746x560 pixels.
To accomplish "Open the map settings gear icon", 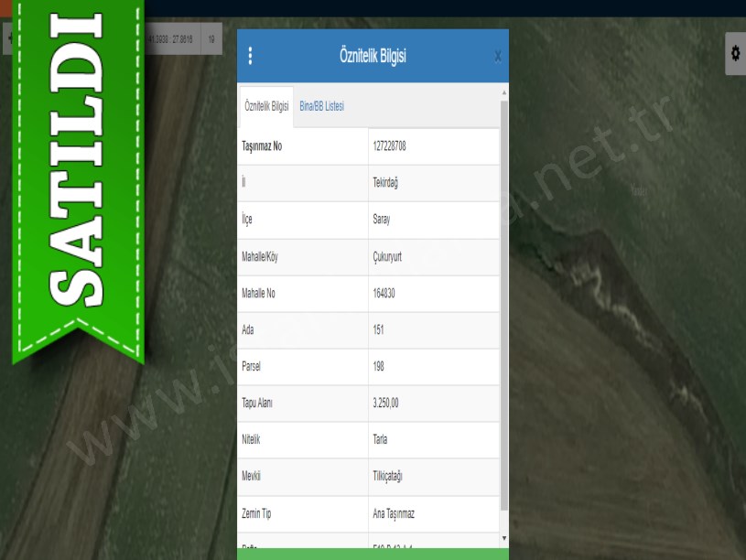I will 735,54.
